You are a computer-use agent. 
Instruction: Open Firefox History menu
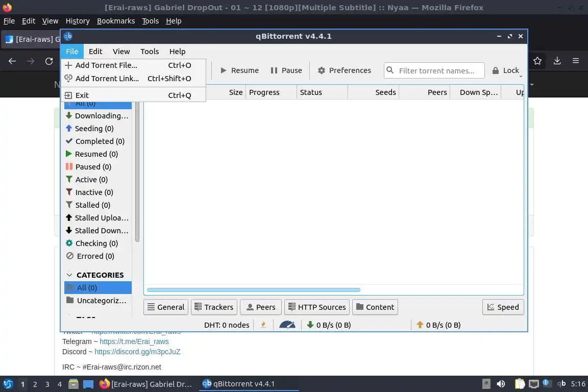(78, 21)
